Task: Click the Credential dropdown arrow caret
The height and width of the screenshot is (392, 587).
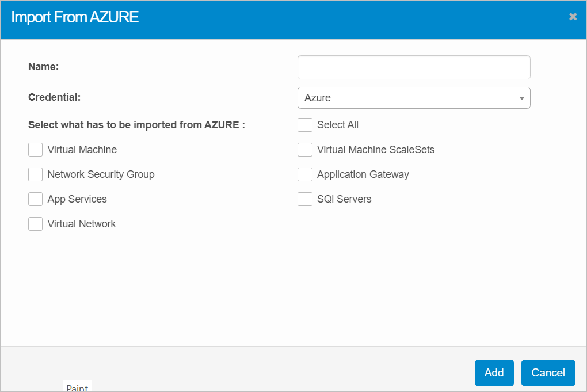Action: (x=521, y=98)
